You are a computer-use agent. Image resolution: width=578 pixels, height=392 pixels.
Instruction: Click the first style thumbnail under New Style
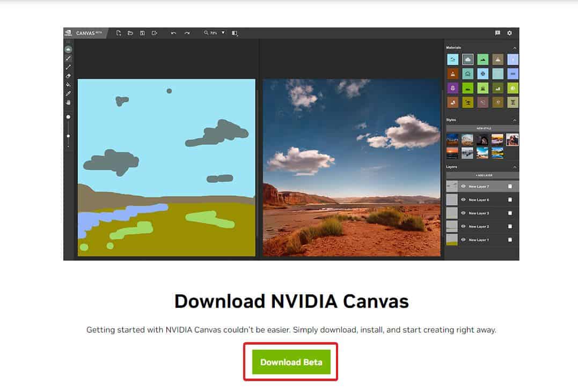click(x=452, y=140)
